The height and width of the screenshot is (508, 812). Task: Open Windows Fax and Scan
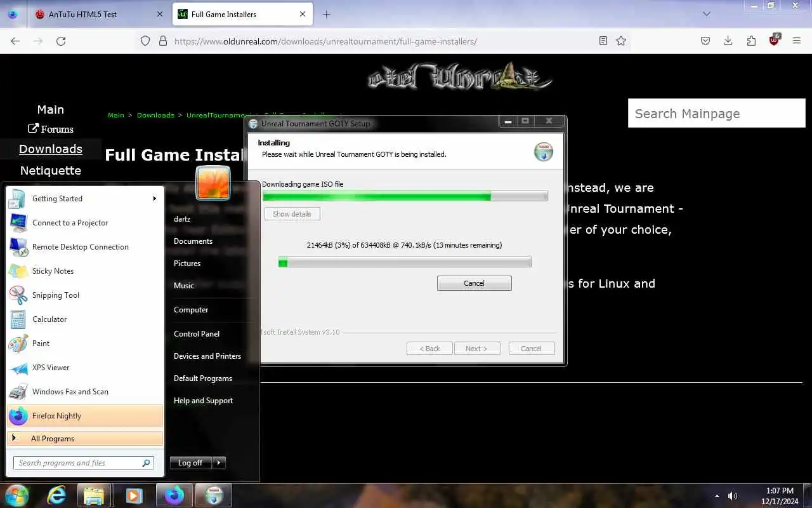[84, 392]
